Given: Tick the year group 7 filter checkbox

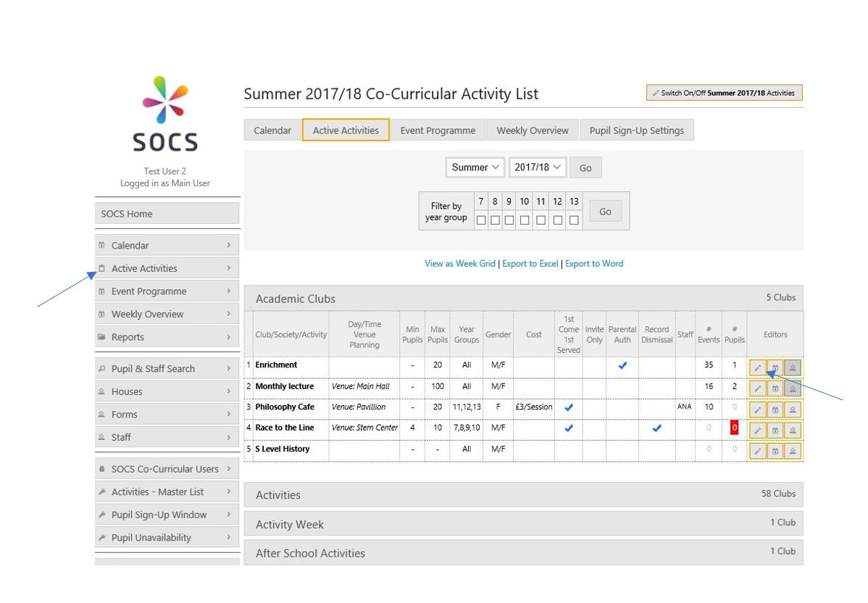Looking at the screenshot, I should pyautogui.click(x=481, y=220).
